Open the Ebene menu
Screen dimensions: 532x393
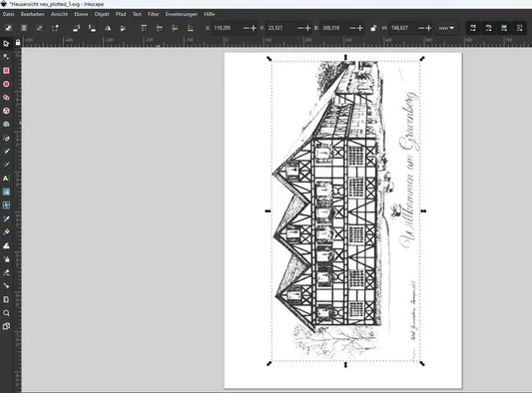pyautogui.click(x=81, y=14)
